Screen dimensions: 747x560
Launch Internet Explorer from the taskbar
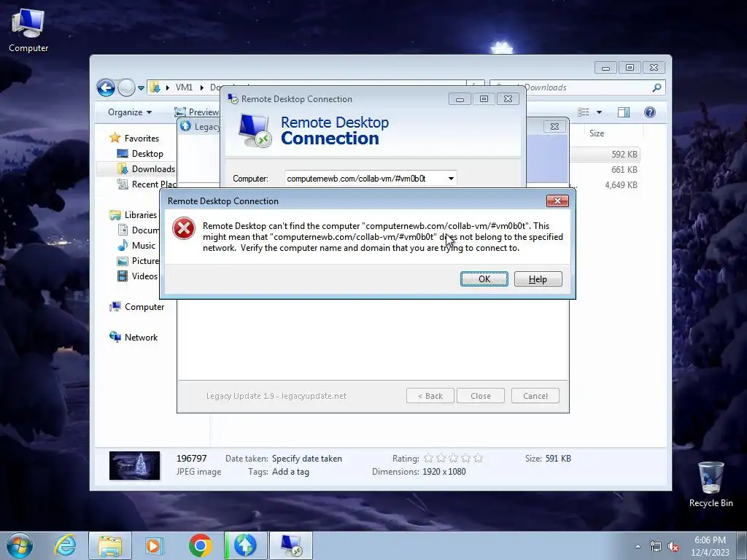pos(65,545)
